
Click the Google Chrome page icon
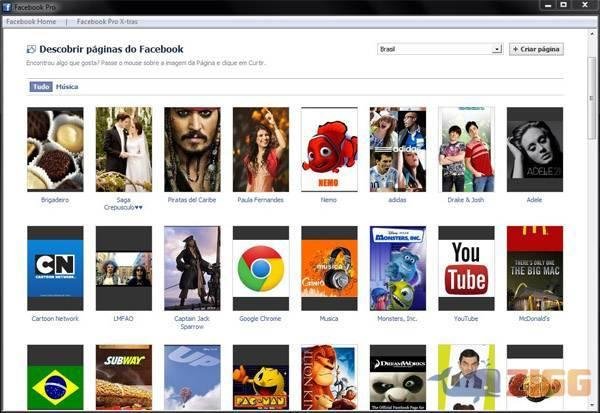coord(260,267)
